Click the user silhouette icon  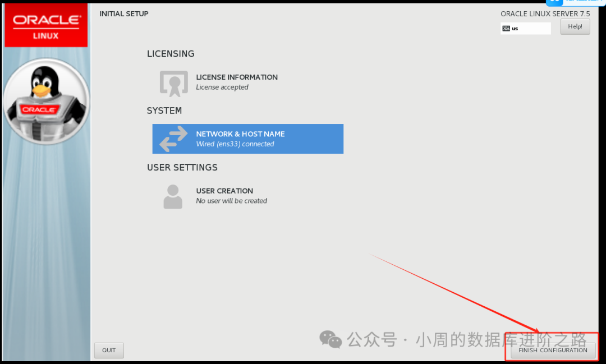click(173, 197)
